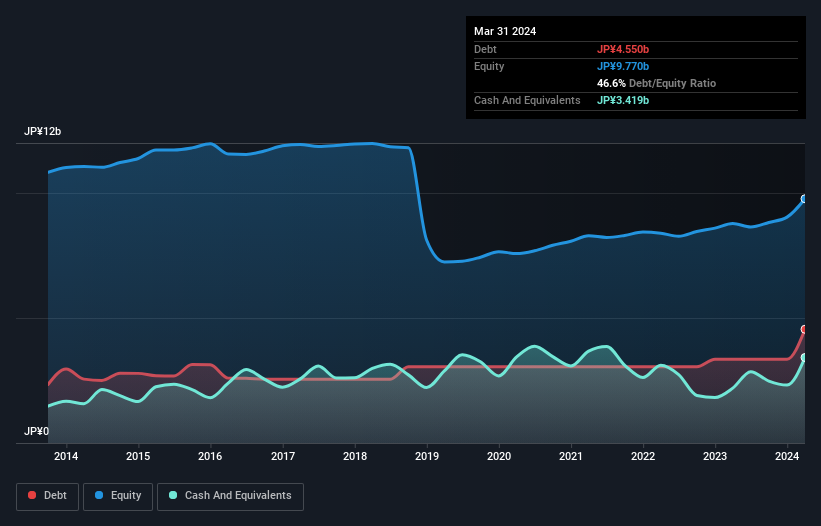Click the JP¥12b y-axis label
This screenshot has height=526, width=821.
coord(42,131)
